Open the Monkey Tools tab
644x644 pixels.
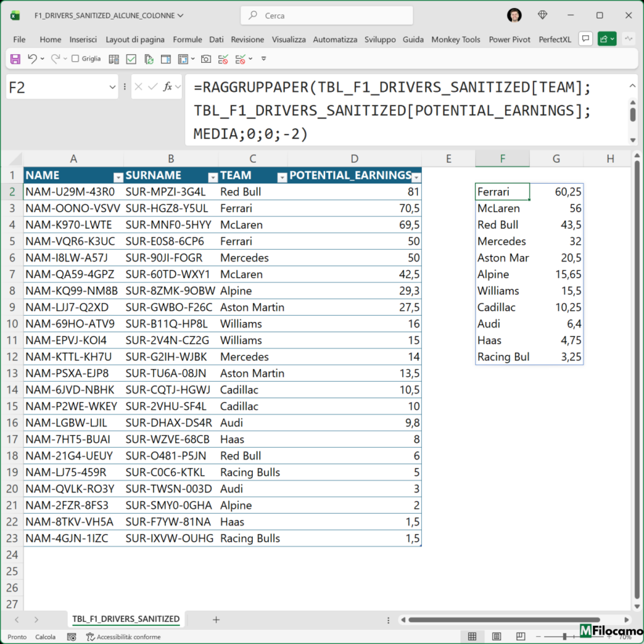click(x=455, y=40)
